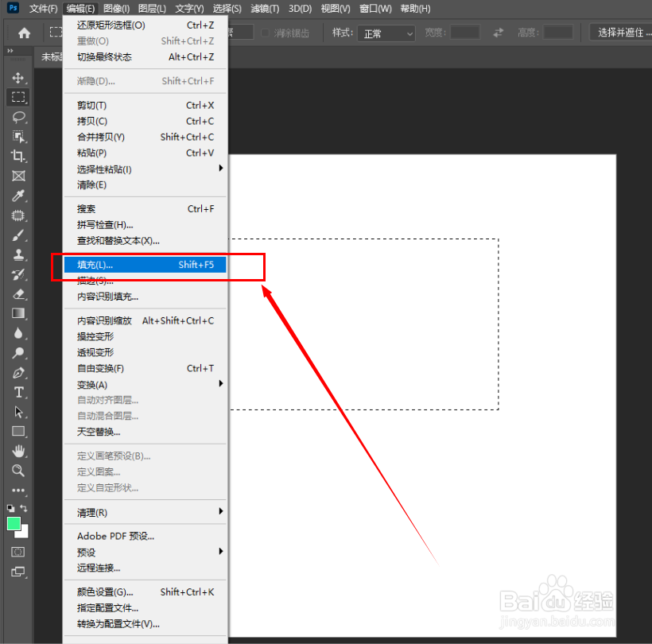This screenshot has height=644, width=652.
Task: Select the Eraser tool
Action: click(17, 294)
